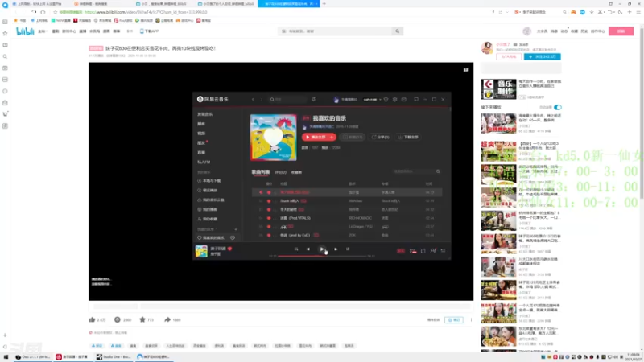Viewport: 644px width, 362px height.
Task: Click the browser game controller icon
Action: click(x=573, y=12)
